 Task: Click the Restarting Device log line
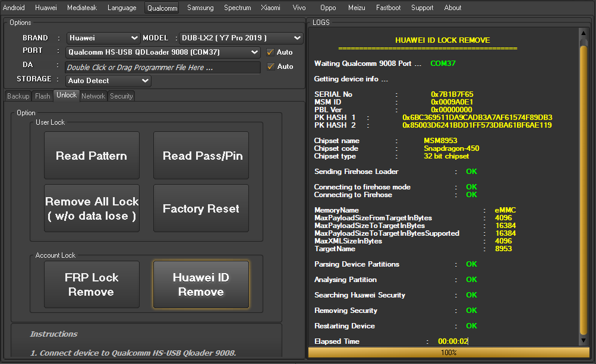[x=395, y=326]
